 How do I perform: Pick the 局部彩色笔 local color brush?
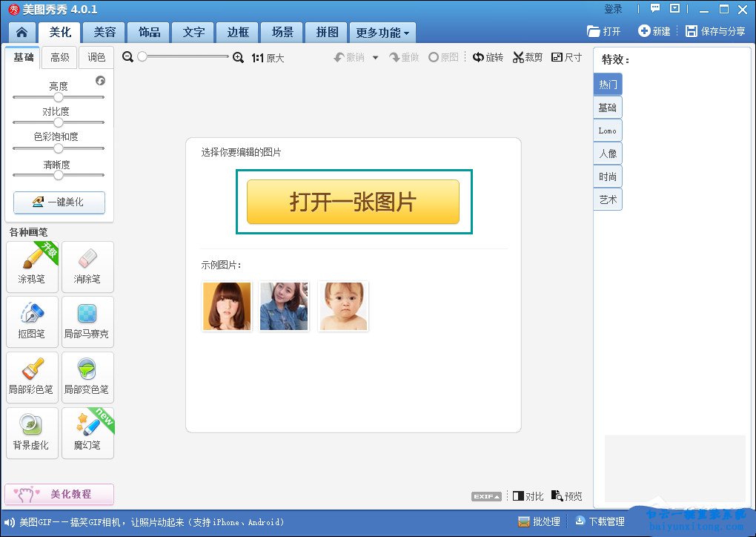(x=32, y=377)
